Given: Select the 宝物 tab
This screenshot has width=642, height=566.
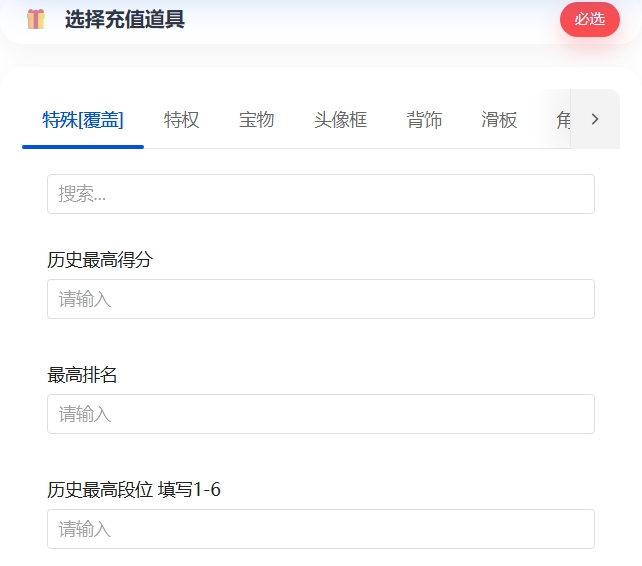Looking at the screenshot, I should pos(256,121).
